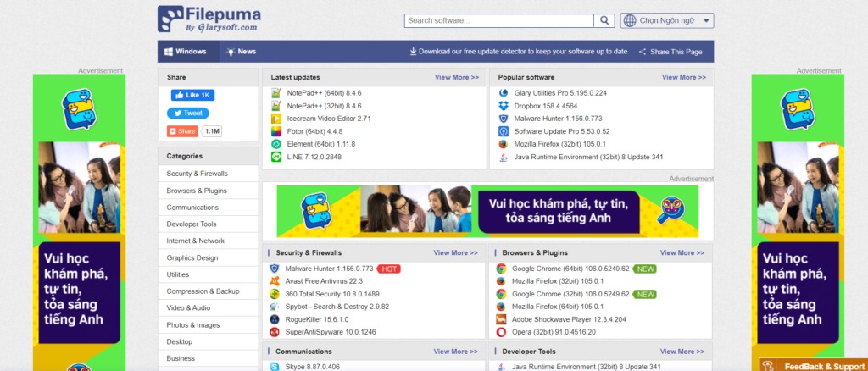Open the Video & Audio category
Image resolution: width=868 pixels, height=371 pixels.
click(209, 308)
